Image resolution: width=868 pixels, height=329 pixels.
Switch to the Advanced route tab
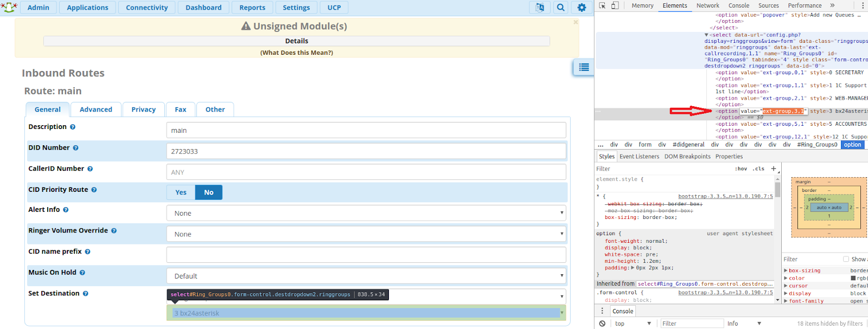(x=96, y=109)
